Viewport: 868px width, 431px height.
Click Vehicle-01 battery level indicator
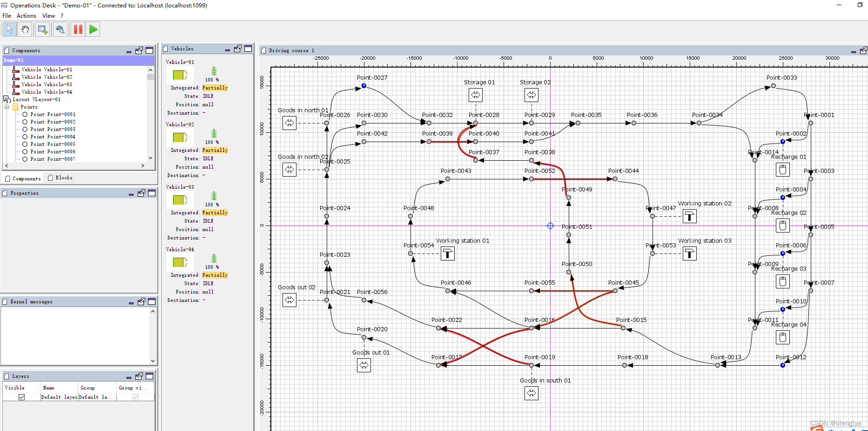pos(214,71)
